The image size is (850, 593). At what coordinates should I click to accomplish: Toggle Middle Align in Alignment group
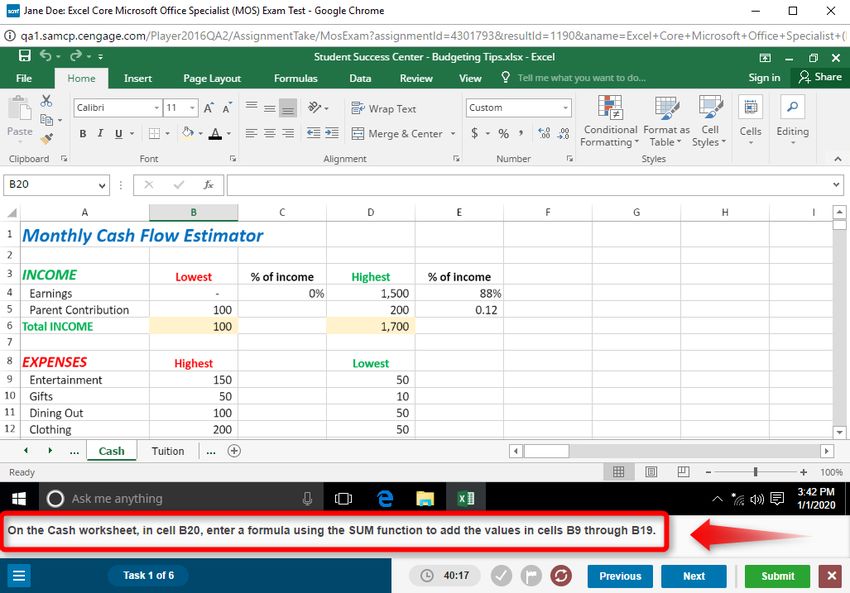pos(269,108)
